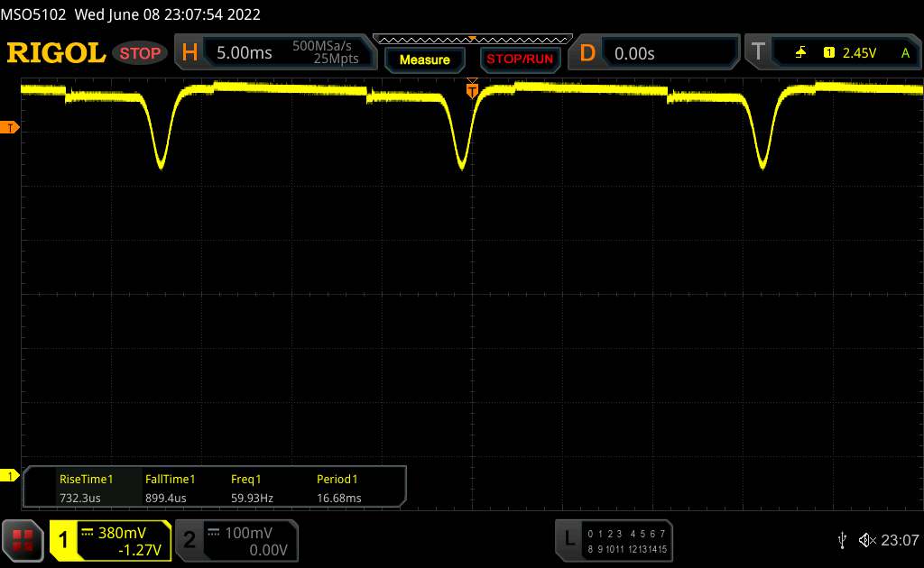
Task: Open the 2.45V trigger level setting
Action: (x=858, y=53)
